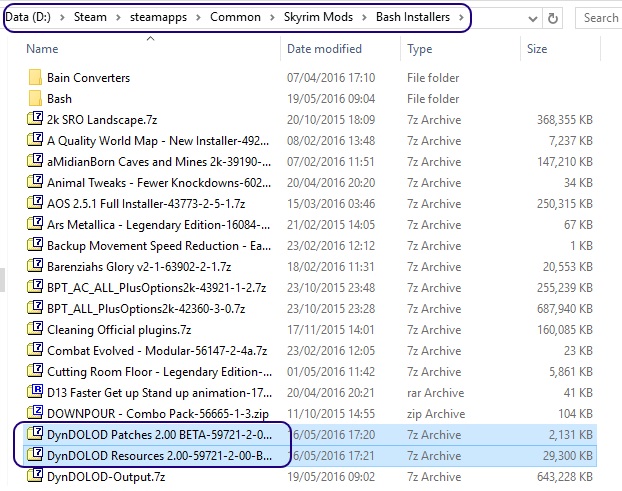Click the 643,228 KB size value

(564, 477)
